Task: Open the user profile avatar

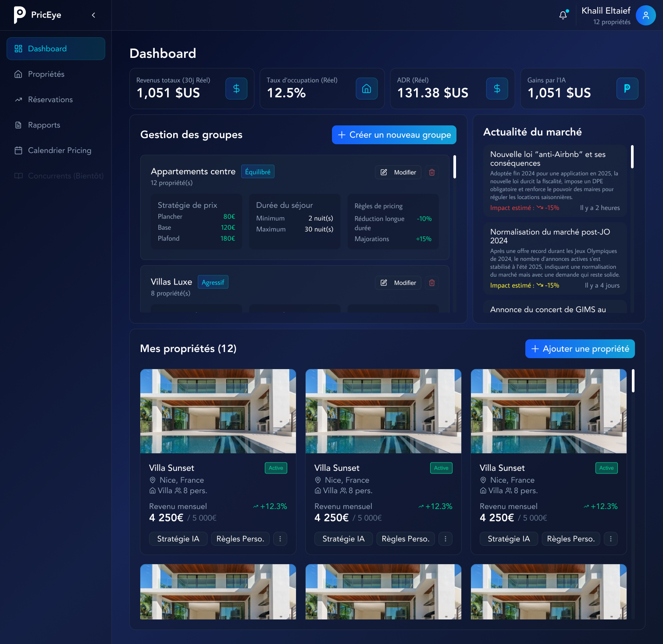Action: coord(645,15)
